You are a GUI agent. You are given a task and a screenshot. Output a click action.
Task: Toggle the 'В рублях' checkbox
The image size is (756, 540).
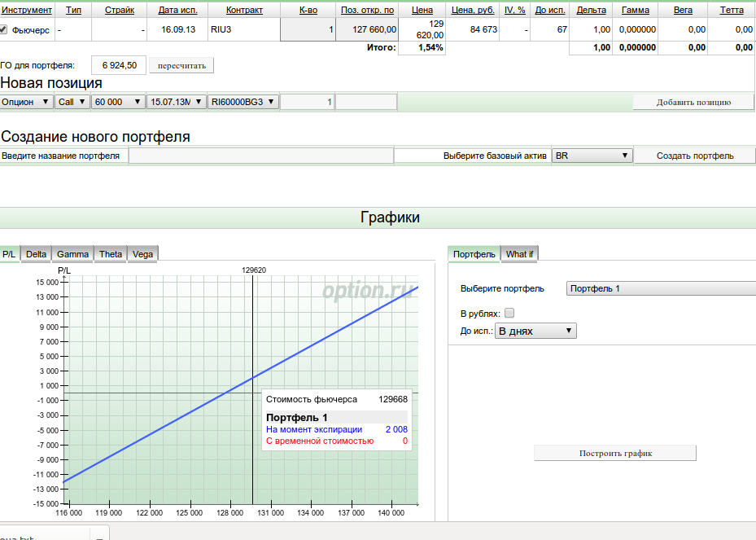coord(509,313)
